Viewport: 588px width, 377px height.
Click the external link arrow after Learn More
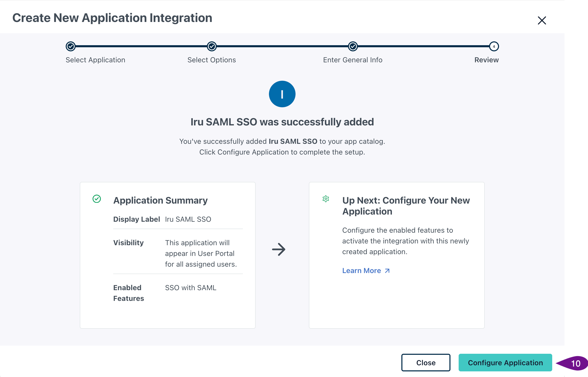coord(387,271)
